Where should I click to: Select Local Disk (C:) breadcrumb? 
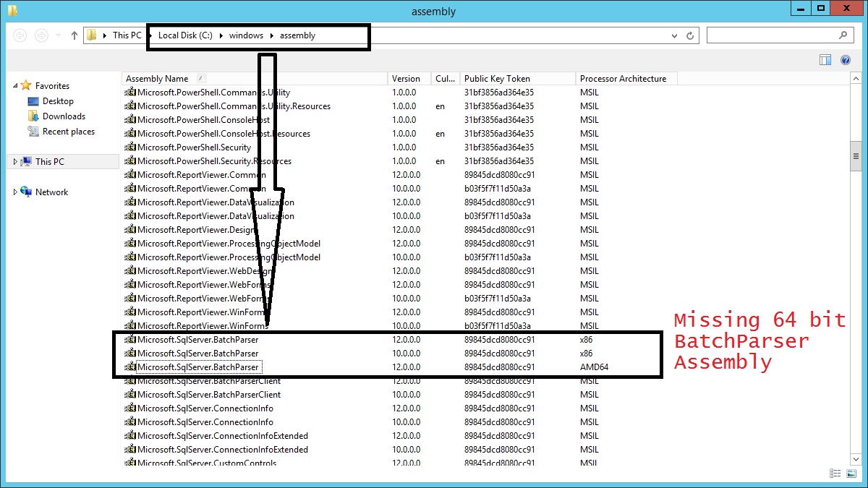point(185,35)
